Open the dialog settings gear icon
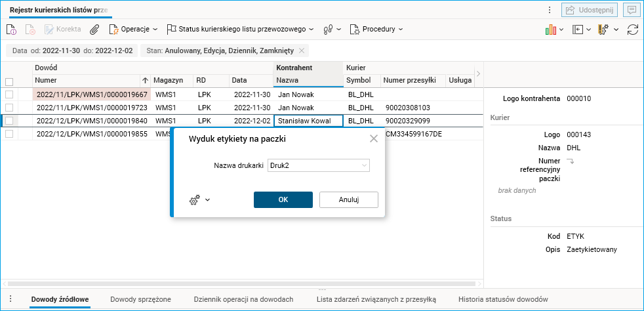The width and height of the screenshot is (644, 311). pyautogui.click(x=195, y=200)
